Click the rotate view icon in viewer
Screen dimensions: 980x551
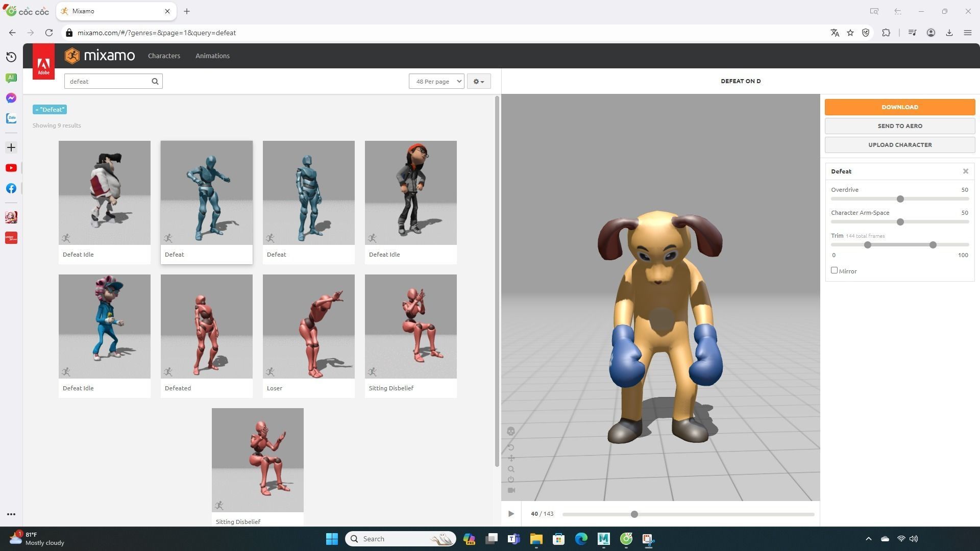(511, 447)
